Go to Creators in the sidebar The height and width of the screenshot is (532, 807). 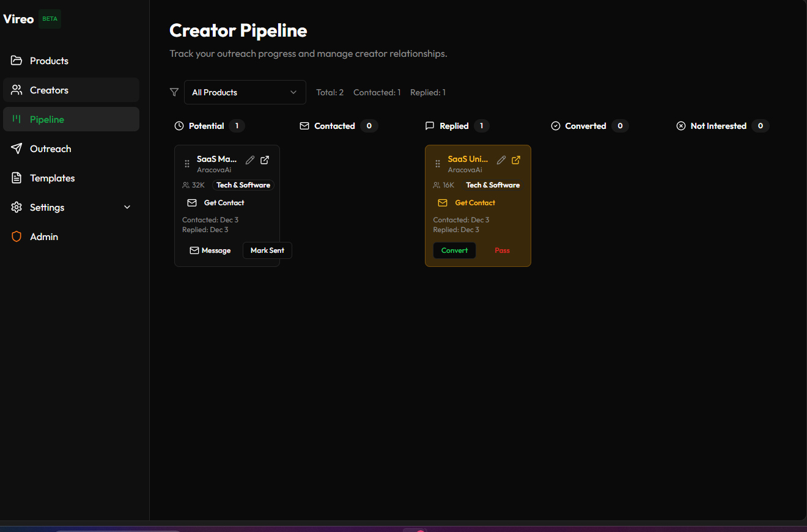tap(71, 90)
